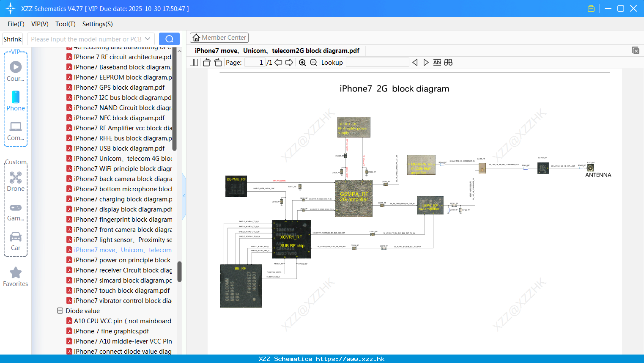Open iPhone7 USB block diagram.pdf
Screen dimensions: 644x363
pos(115,148)
